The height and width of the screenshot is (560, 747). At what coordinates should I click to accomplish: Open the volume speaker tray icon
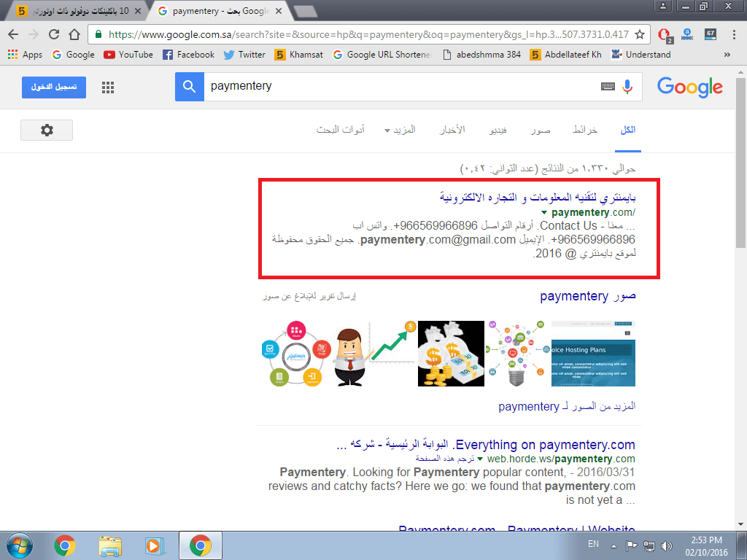pos(667,545)
